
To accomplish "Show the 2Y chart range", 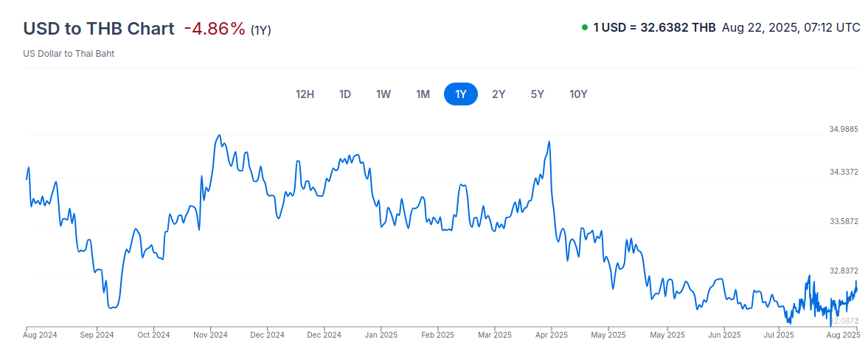I will (499, 94).
